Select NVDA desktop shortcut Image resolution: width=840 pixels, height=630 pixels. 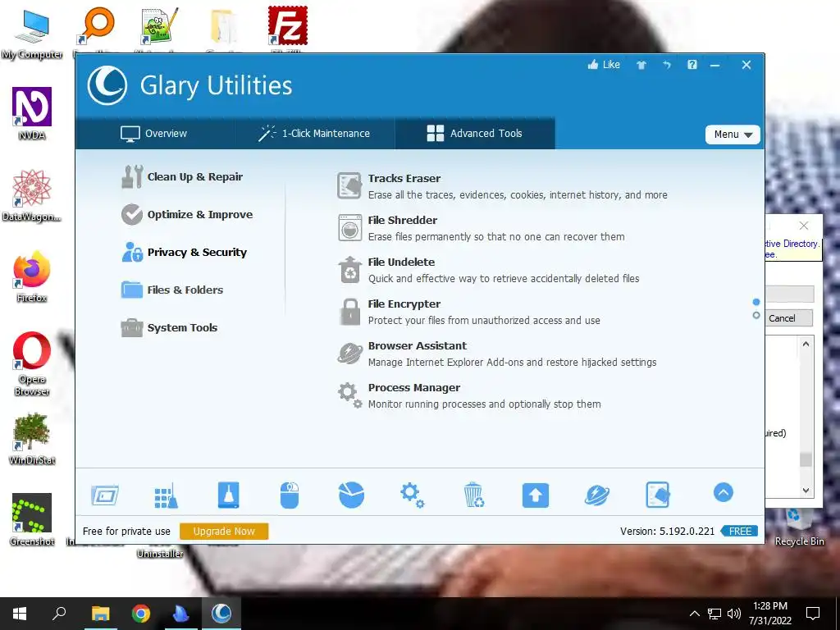tap(32, 113)
